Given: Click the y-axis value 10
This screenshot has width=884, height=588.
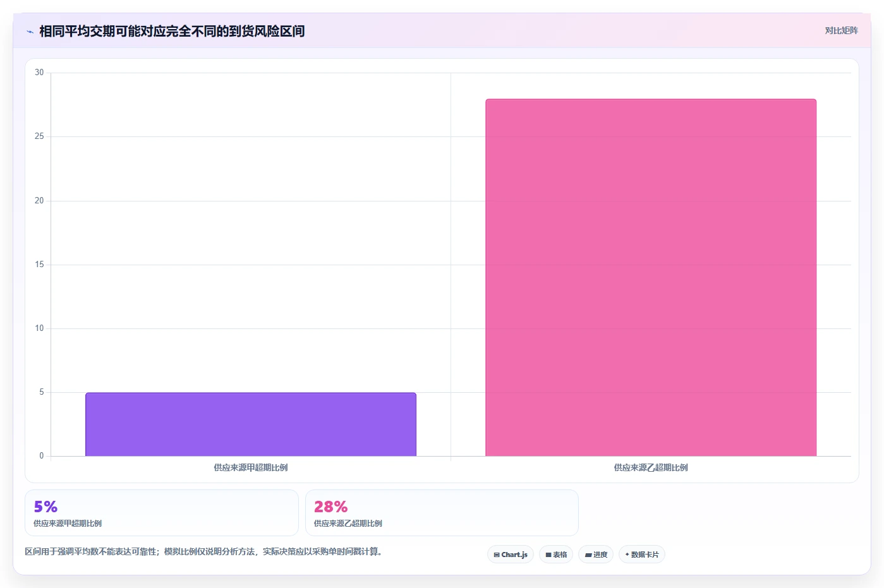Looking at the screenshot, I should point(39,328).
